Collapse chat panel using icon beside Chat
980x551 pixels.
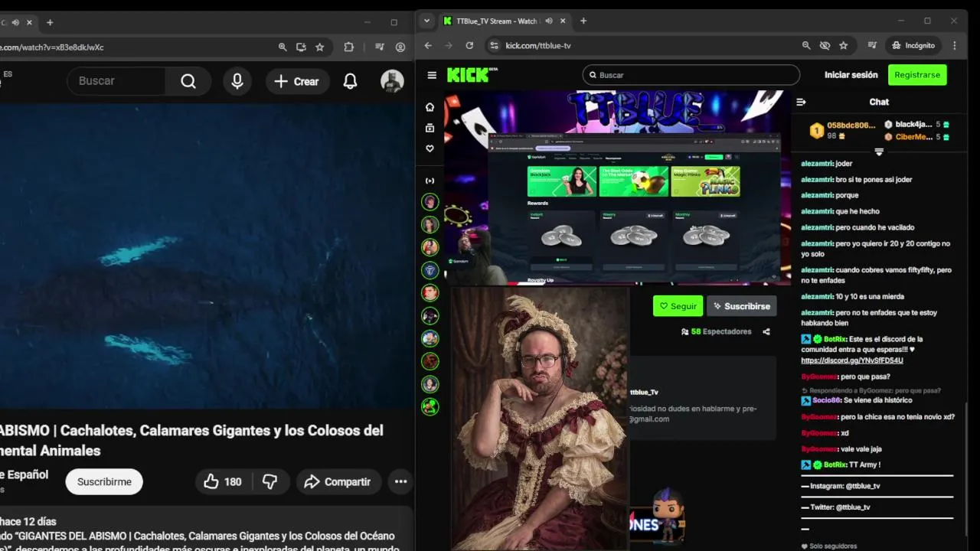point(801,102)
